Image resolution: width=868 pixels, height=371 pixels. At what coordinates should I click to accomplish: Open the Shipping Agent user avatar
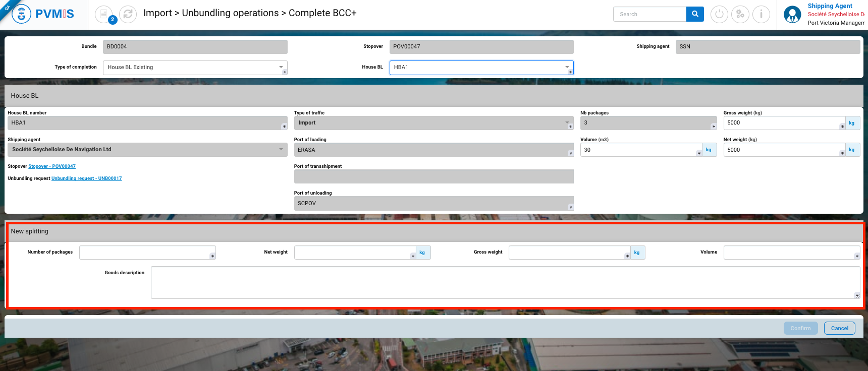[792, 14]
